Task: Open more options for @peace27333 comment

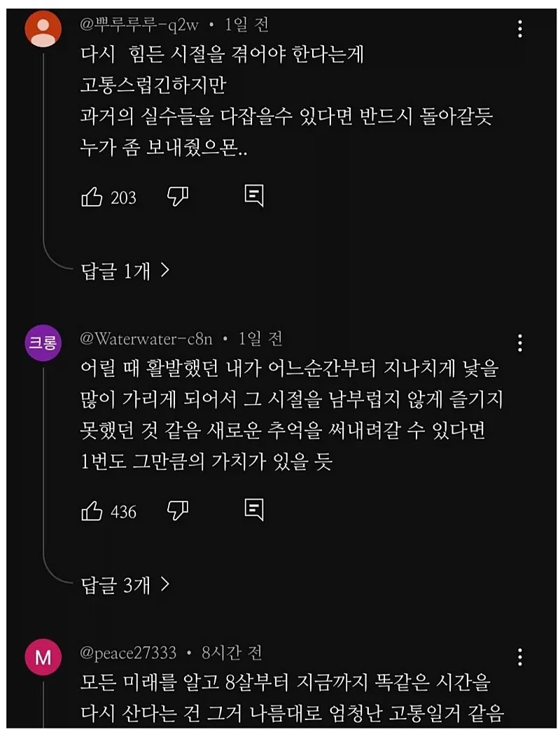Action: click(x=520, y=657)
